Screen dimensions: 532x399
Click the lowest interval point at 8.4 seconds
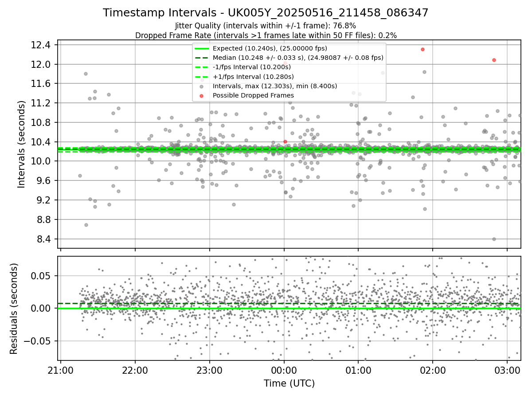pyautogui.click(x=494, y=239)
